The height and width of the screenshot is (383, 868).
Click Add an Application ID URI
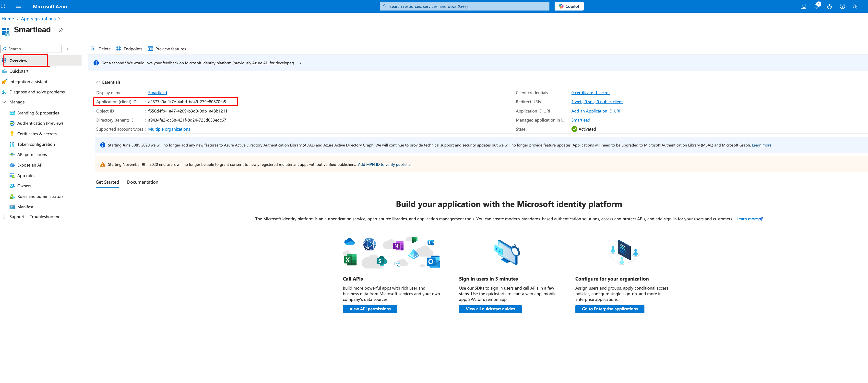click(596, 111)
